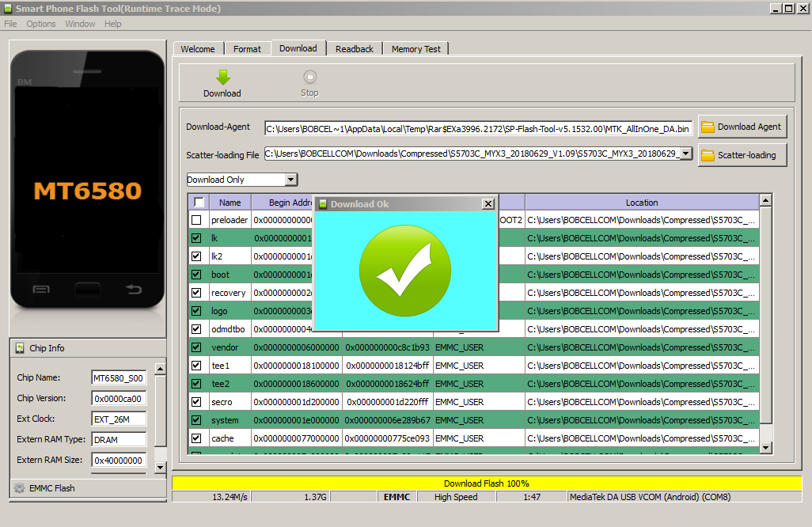Click the Chip Name field MT6580_S00
The height and width of the screenshot is (527, 812).
pyautogui.click(x=119, y=378)
